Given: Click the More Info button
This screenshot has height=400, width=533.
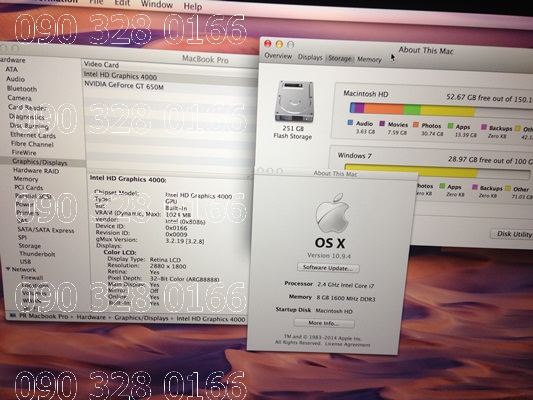Looking at the screenshot, I should tap(324, 323).
